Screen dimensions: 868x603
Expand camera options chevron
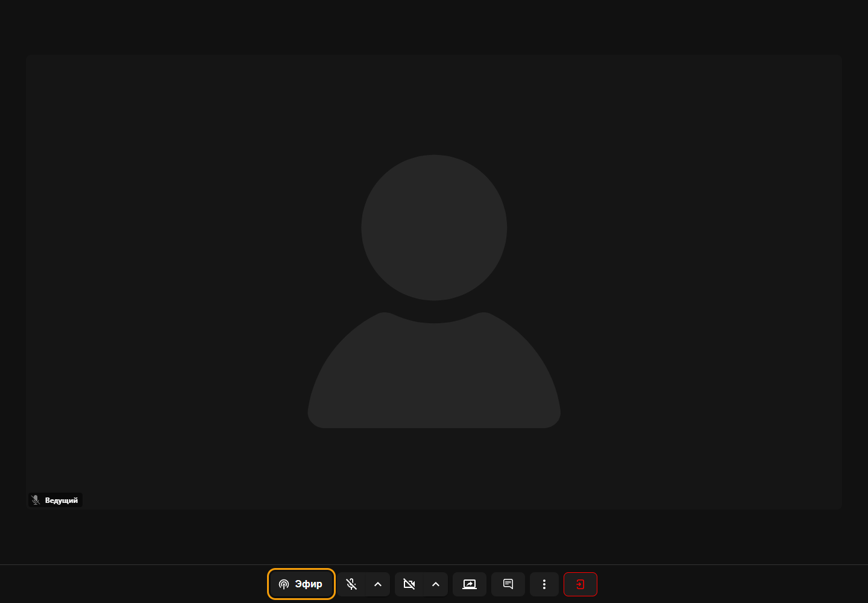436,584
